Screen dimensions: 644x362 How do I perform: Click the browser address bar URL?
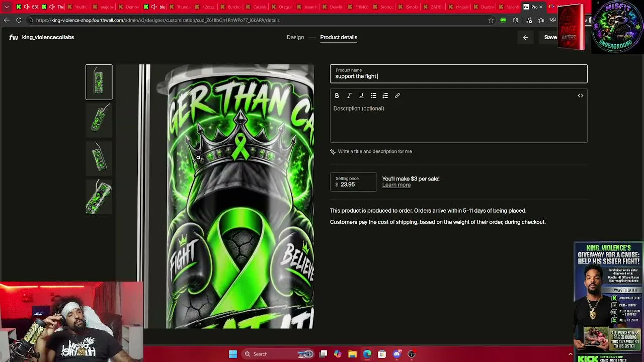click(157, 20)
